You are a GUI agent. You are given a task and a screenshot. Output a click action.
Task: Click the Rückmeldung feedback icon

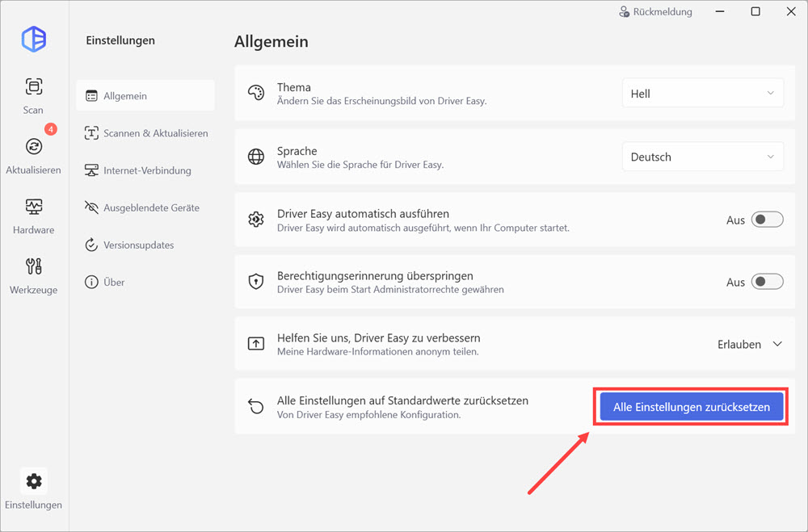click(x=624, y=12)
